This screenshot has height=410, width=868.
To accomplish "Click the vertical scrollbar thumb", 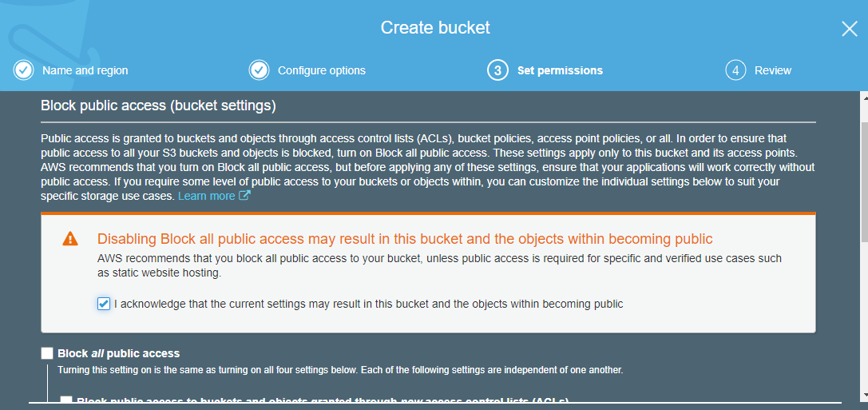I will point(863,180).
